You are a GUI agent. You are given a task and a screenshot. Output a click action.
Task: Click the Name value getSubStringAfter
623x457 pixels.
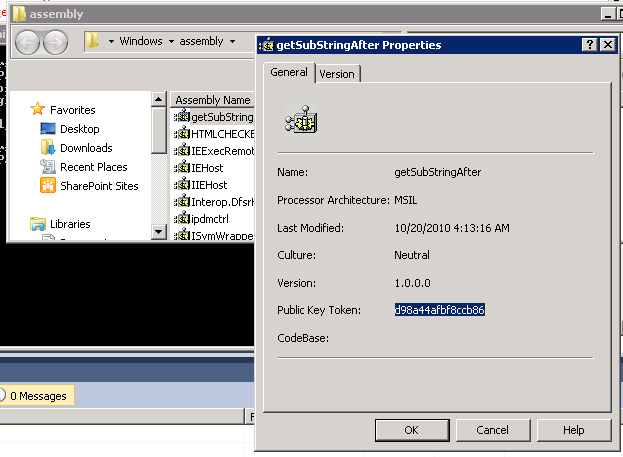[437, 172]
